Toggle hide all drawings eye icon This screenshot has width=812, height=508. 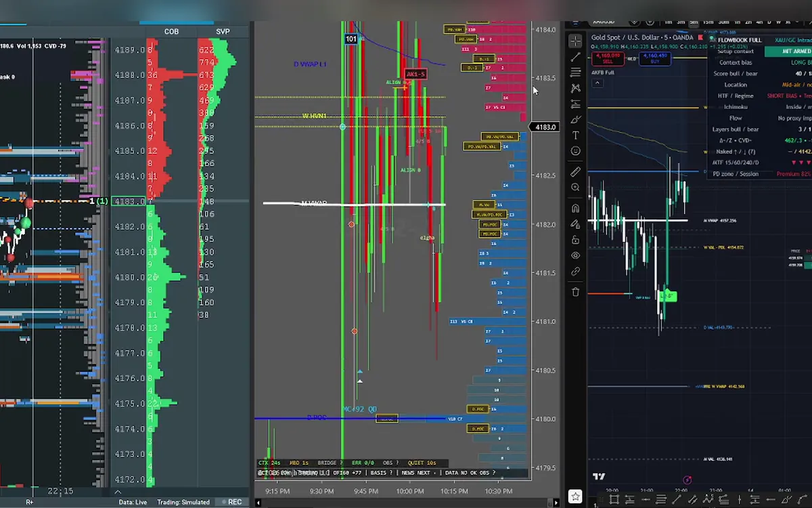tap(575, 255)
